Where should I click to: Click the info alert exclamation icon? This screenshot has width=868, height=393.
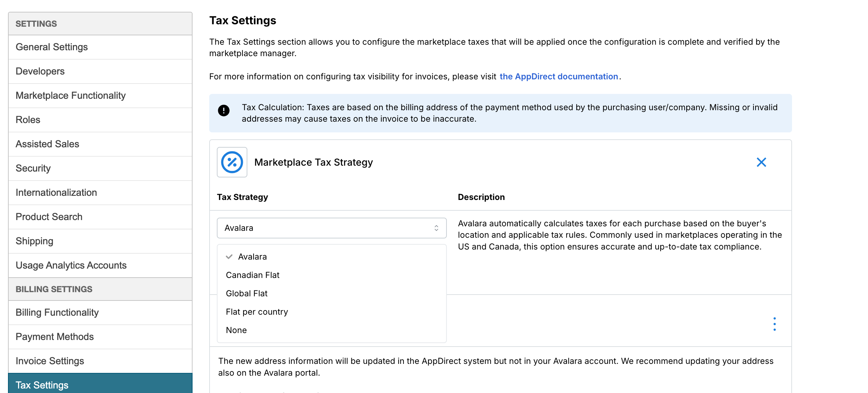pyautogui.click(x=224, y=111)
